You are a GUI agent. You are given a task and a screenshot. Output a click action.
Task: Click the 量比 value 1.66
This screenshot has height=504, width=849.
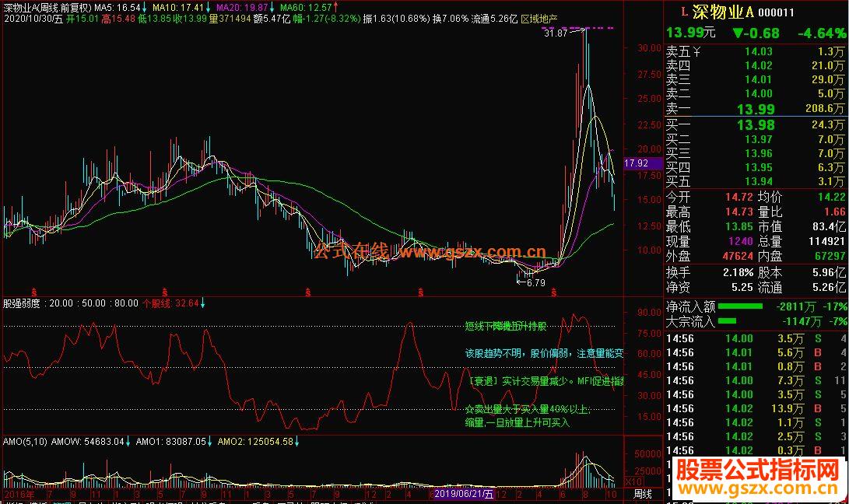click(834, 212)
